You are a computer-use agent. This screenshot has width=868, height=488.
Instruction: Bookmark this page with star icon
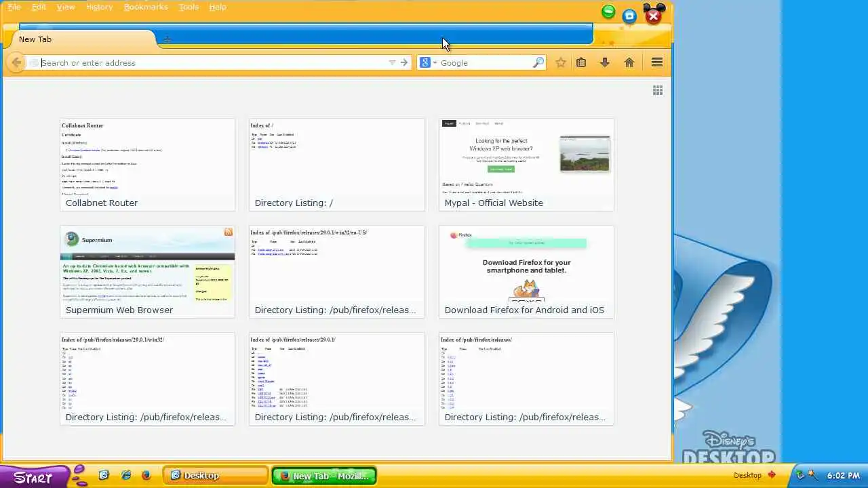[561, 62]
